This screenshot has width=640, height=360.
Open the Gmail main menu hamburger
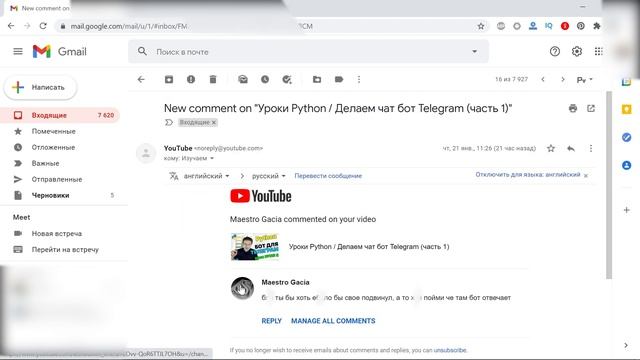click(x=18, y=51)
